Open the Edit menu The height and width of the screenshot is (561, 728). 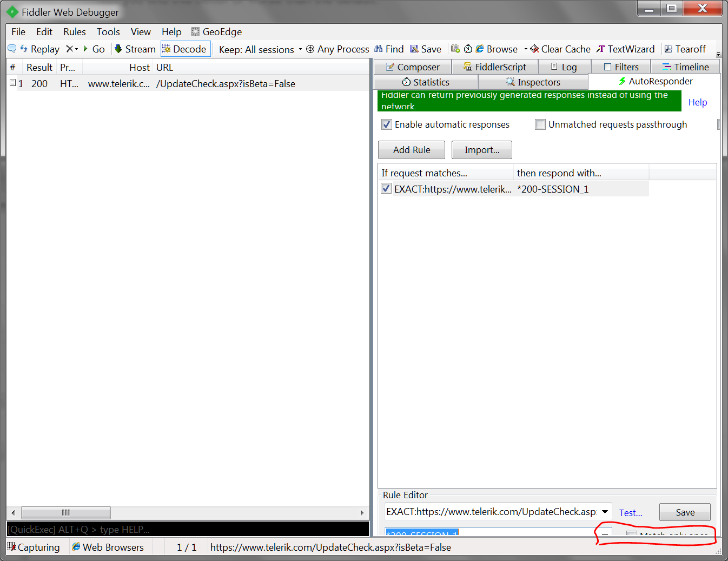(44, 32)
